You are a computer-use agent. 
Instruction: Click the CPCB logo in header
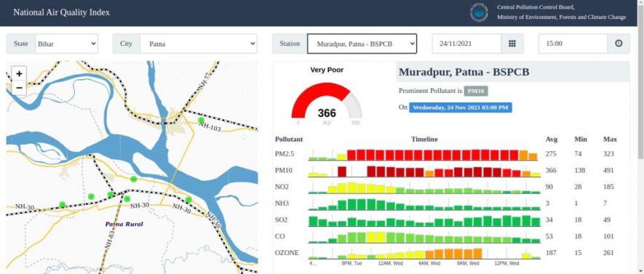pos(479,12)
